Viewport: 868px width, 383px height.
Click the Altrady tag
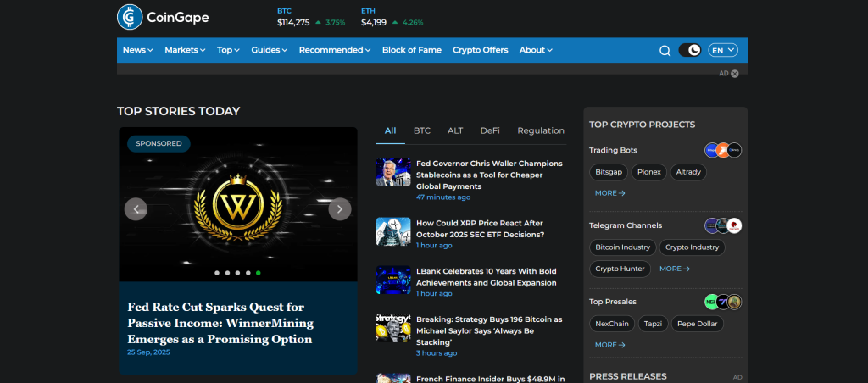pos(688,172)
